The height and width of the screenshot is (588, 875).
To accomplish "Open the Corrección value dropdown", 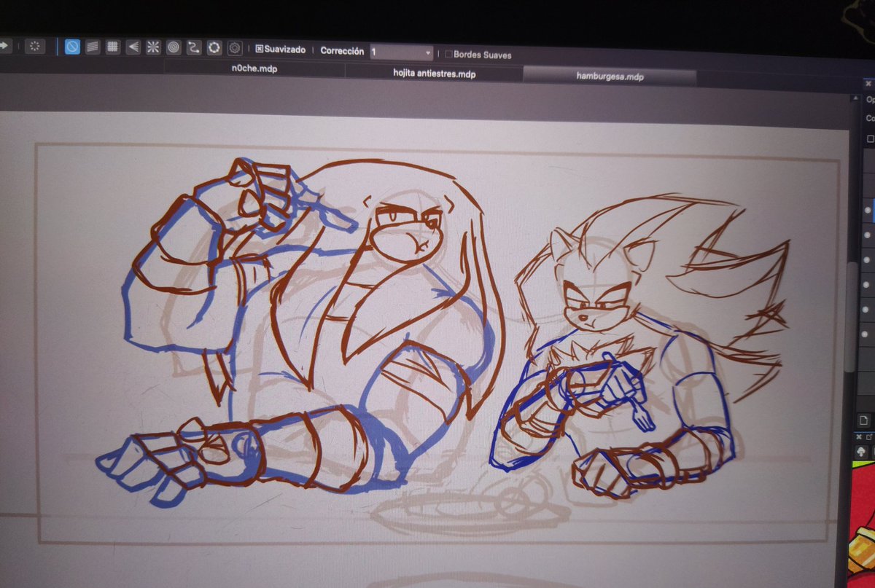I will [401, 52].
